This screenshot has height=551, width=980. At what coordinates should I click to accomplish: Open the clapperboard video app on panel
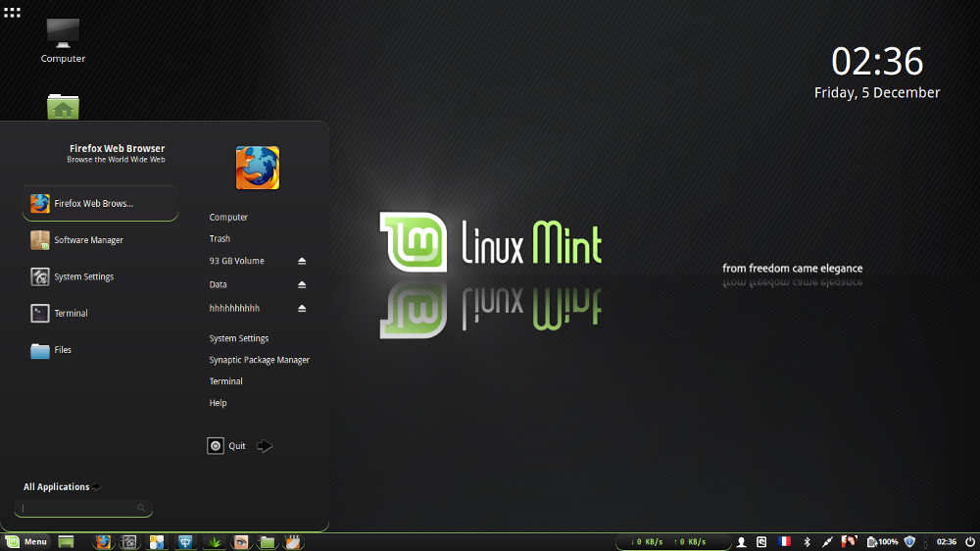[292, 541]
